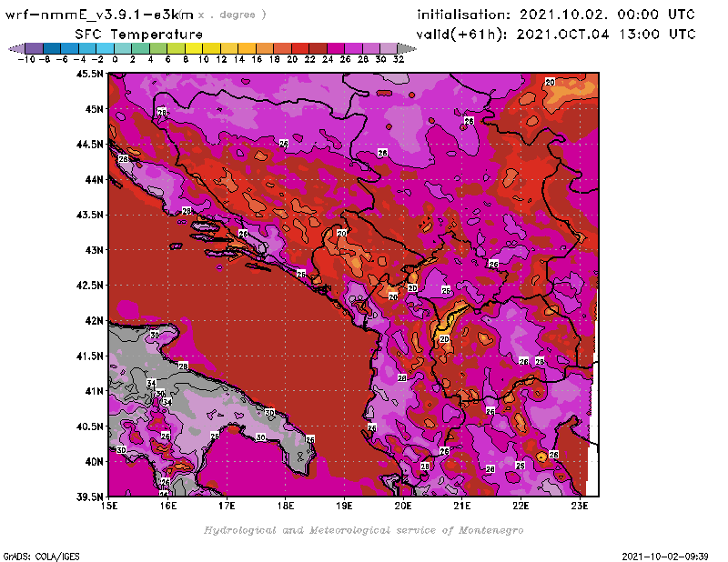
Task: Click the 17E longitude axis label
Action: 227,506
